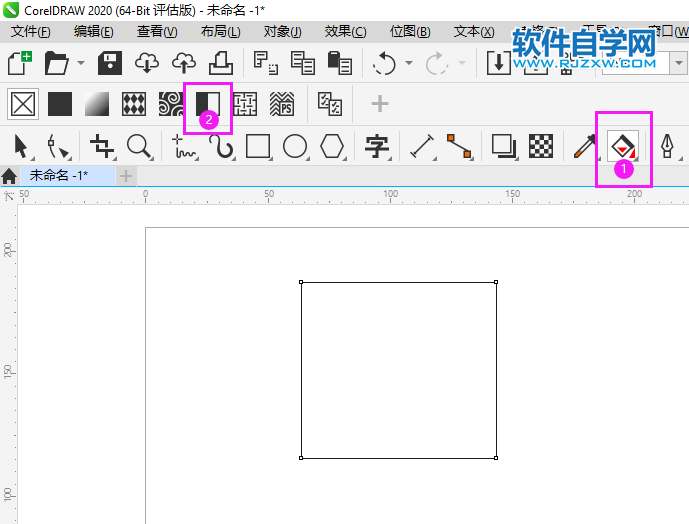This screenshot has width=689, height=524.
Task: Import a file with the down-arrow icon
Action: 498,63
